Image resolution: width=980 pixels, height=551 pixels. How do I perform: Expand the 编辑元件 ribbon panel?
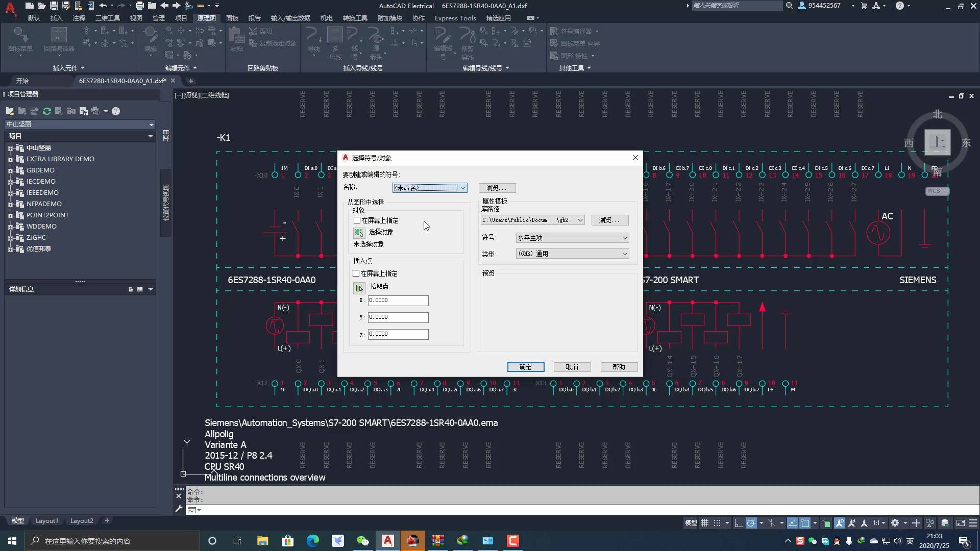click(181, 68)
